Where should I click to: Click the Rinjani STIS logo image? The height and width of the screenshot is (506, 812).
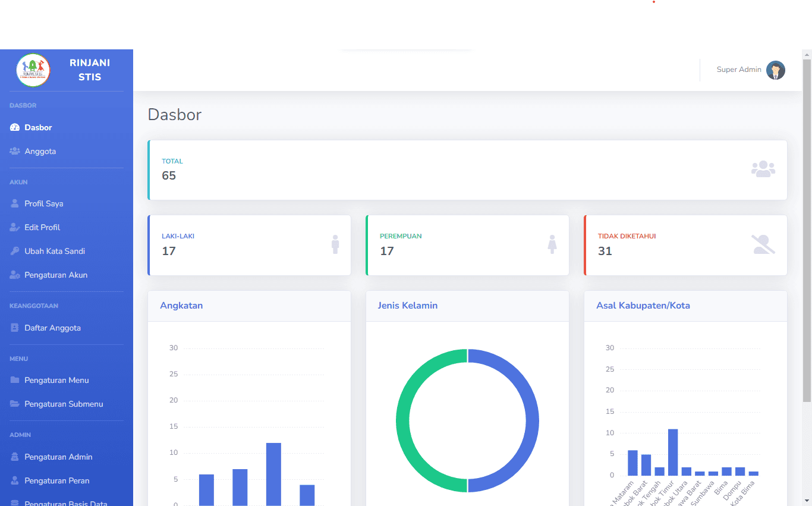[x=33, y=70]
